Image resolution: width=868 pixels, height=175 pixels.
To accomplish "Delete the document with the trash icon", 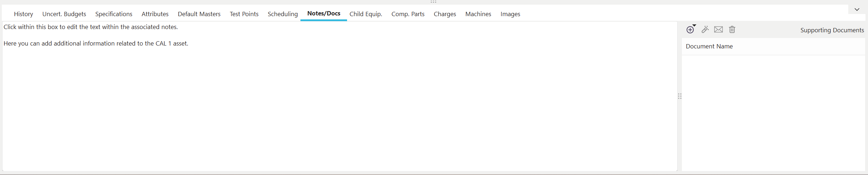I will click(x=732, y=30).
